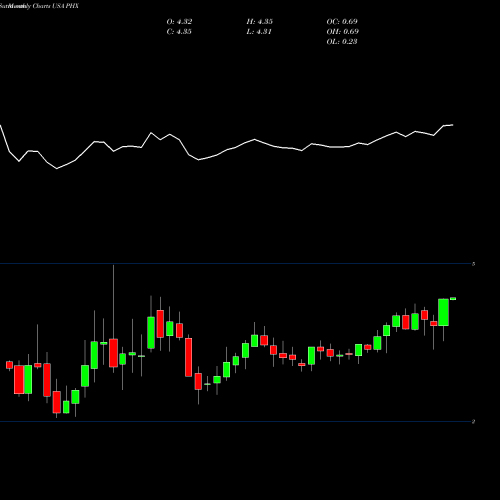Screen dimensions: 500x500
Task: Click the 'L: 4.31' low value
Action: tap(259, 32)
